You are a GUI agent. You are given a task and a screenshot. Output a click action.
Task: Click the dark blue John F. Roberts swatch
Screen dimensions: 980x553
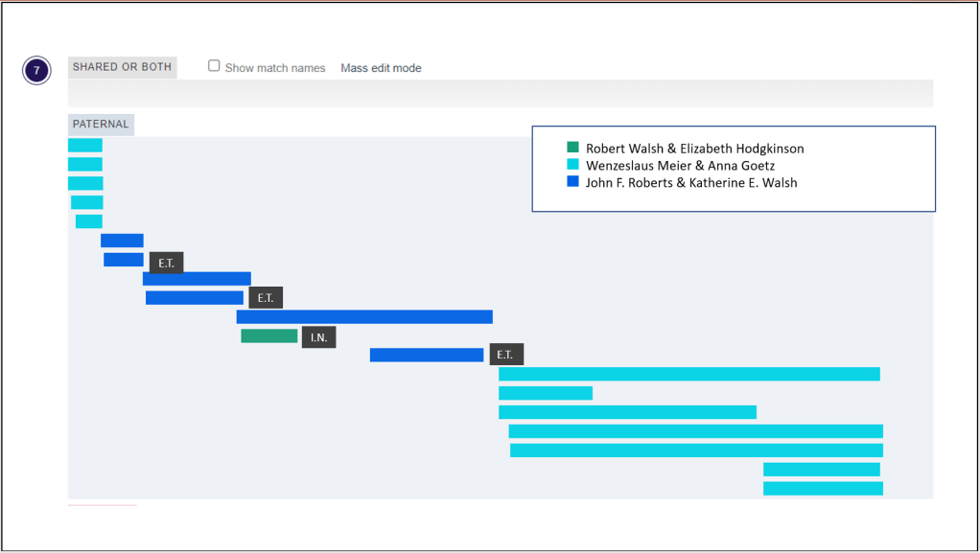pos(573,182)
